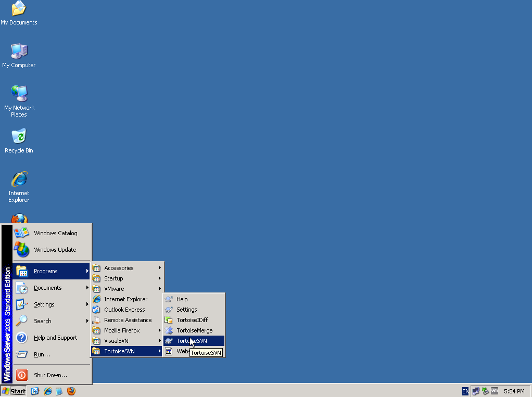Expand the Mozilla Firefox program folder

point(127,330)
